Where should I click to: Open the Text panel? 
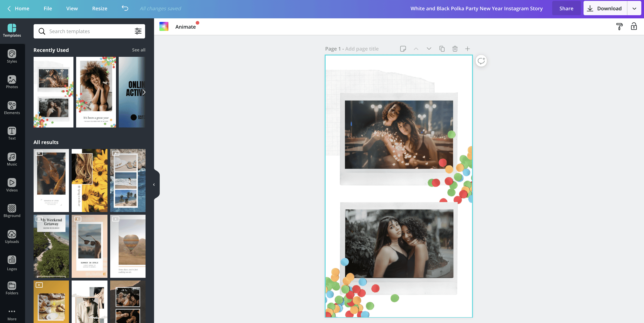pyautogui.click(x=12, y=134)
